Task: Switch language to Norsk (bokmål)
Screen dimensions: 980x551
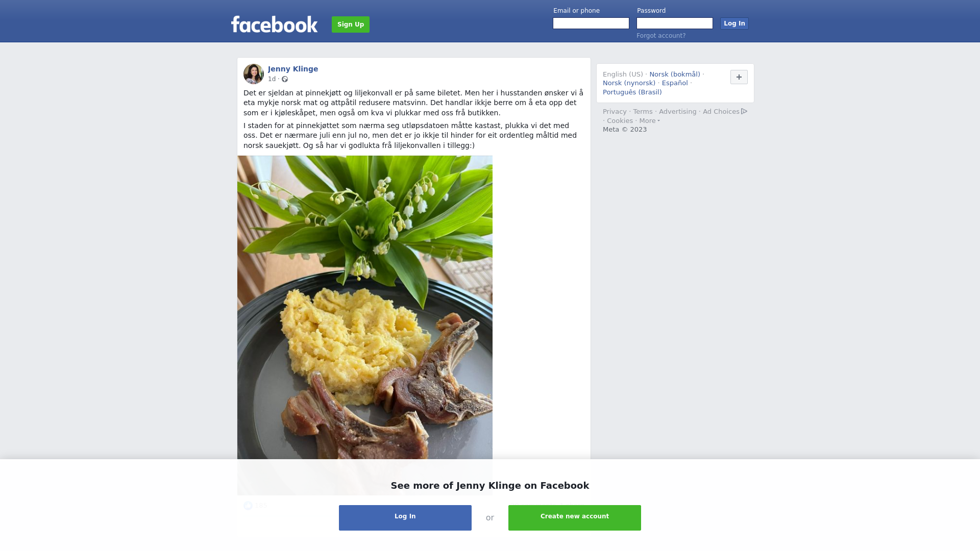Action: coord(675,74)
